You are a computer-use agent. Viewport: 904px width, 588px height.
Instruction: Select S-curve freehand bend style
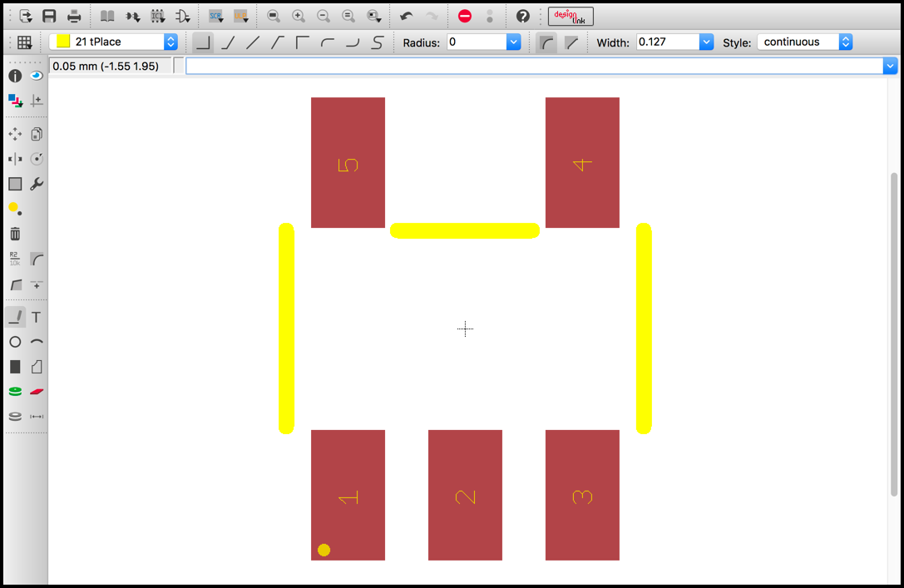pos(377,42)
